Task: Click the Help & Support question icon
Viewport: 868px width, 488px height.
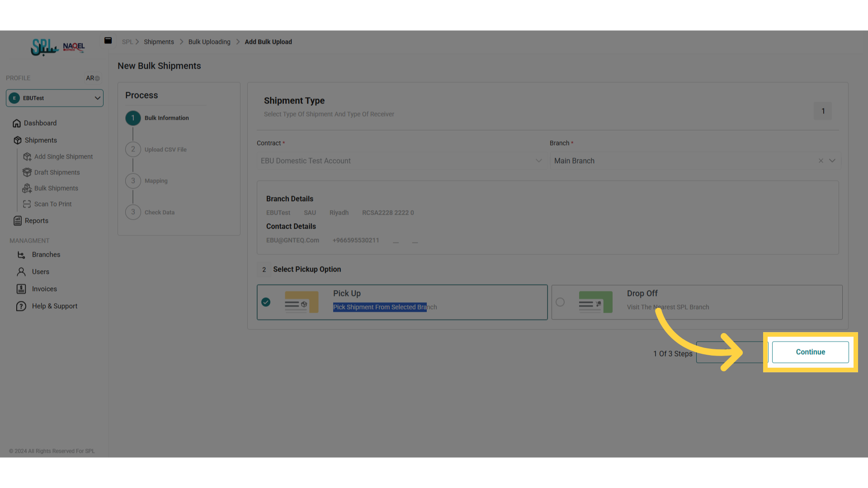Action: (x=21, y=306)
